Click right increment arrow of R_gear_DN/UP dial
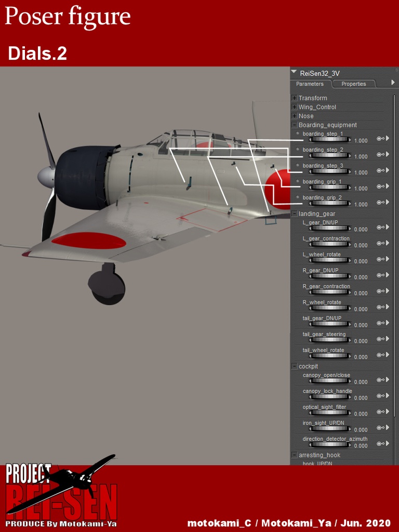Image resolution: width=399 pixels, height=532 pixels. coord(349,276)
